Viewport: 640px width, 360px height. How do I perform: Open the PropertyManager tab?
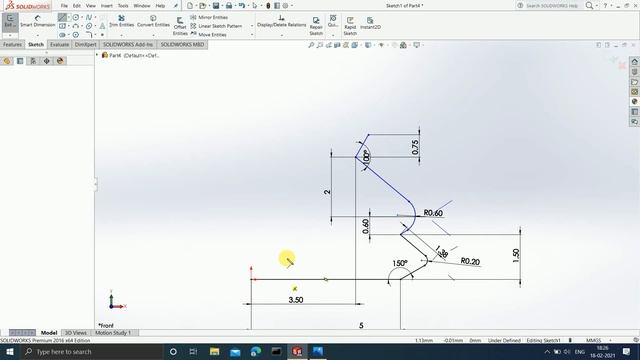[20, 61]
